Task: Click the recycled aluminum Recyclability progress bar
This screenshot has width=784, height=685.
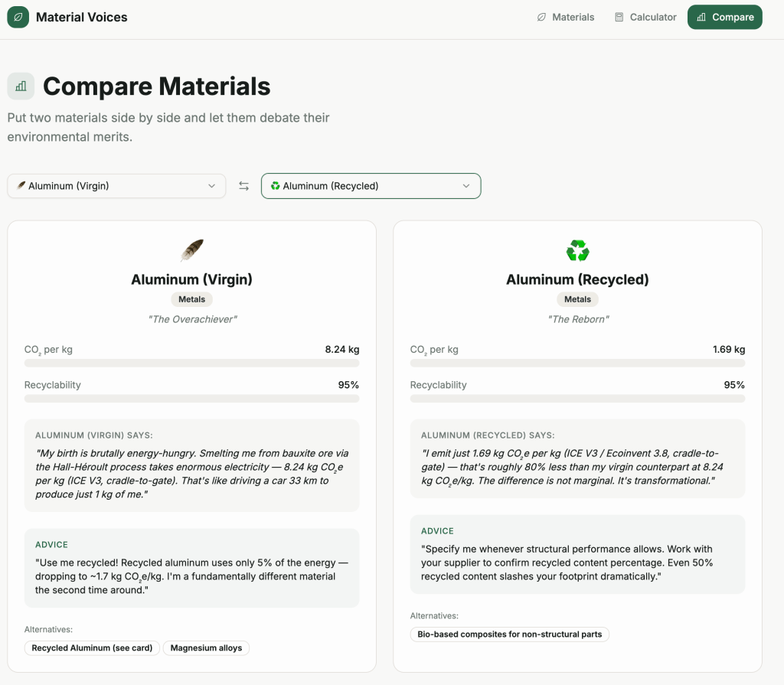Action: pyautogui.click(x=577, y=399)
